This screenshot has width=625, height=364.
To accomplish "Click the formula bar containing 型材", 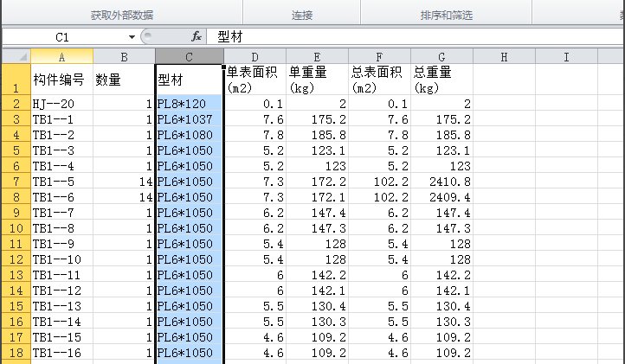I will [415, 37].
